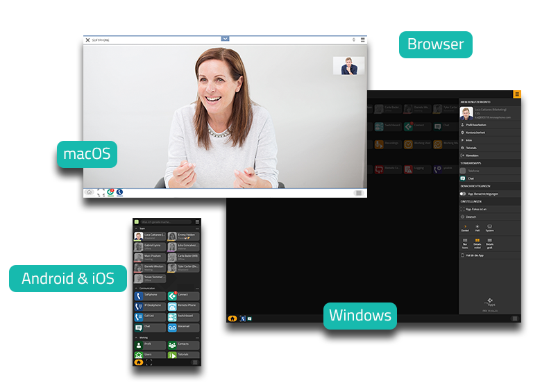Select Chat under Standardapps
Image resolution: width=533 pixels, height=392 pixels.
tap(490, 178)
